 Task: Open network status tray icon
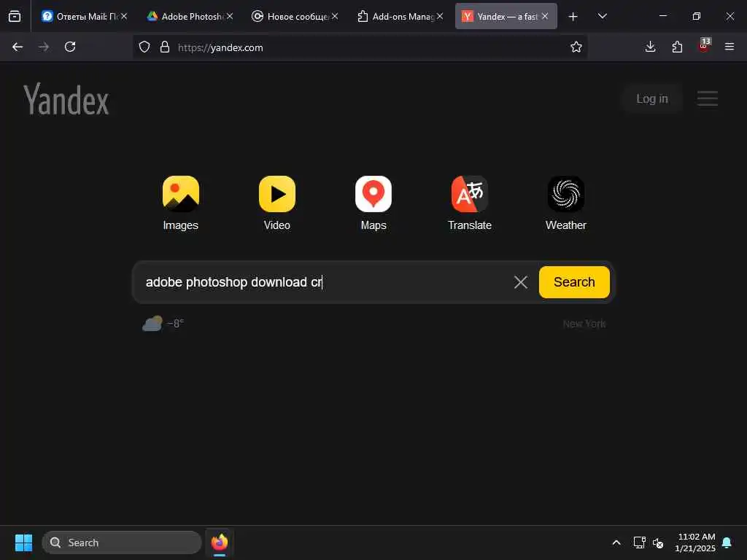[x=639, y=542]
